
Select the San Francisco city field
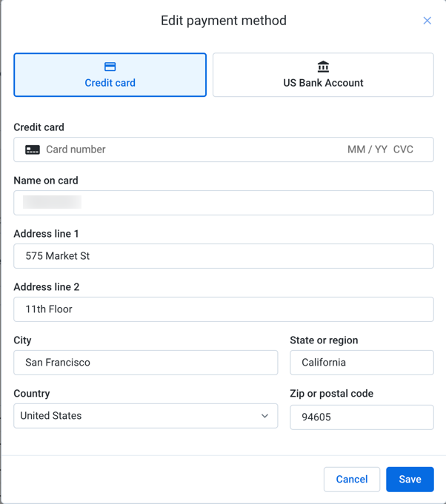(x=145, y=363)
